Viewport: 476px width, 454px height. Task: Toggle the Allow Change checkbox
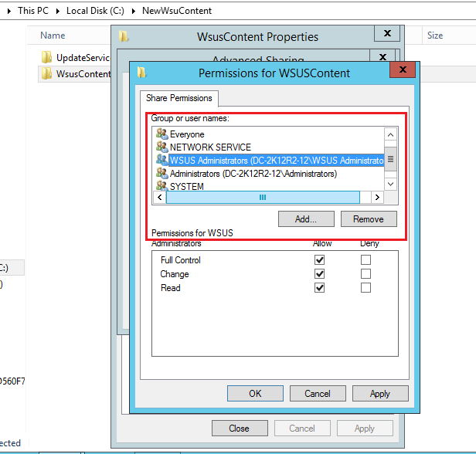[319, 274]
